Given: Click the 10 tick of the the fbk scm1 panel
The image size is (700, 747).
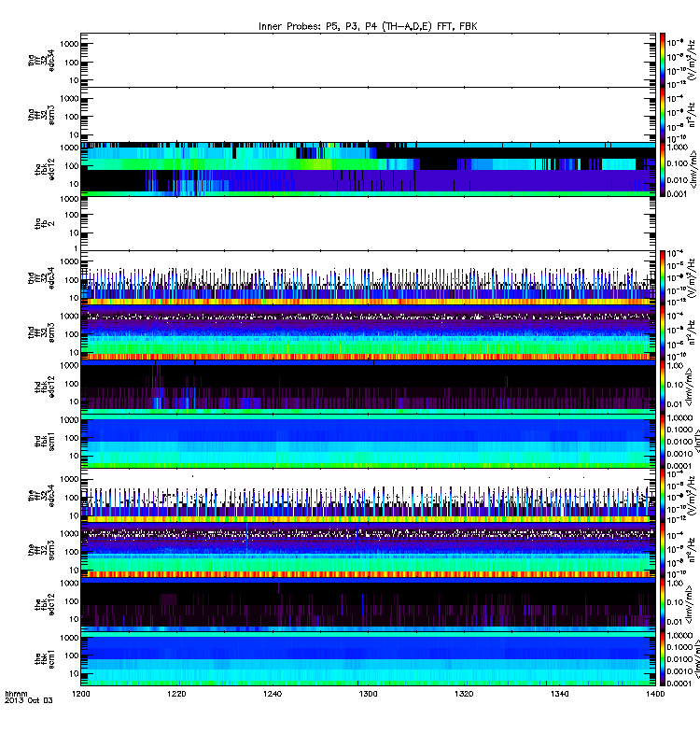Looking at the screenshot, I should [75, 673].
